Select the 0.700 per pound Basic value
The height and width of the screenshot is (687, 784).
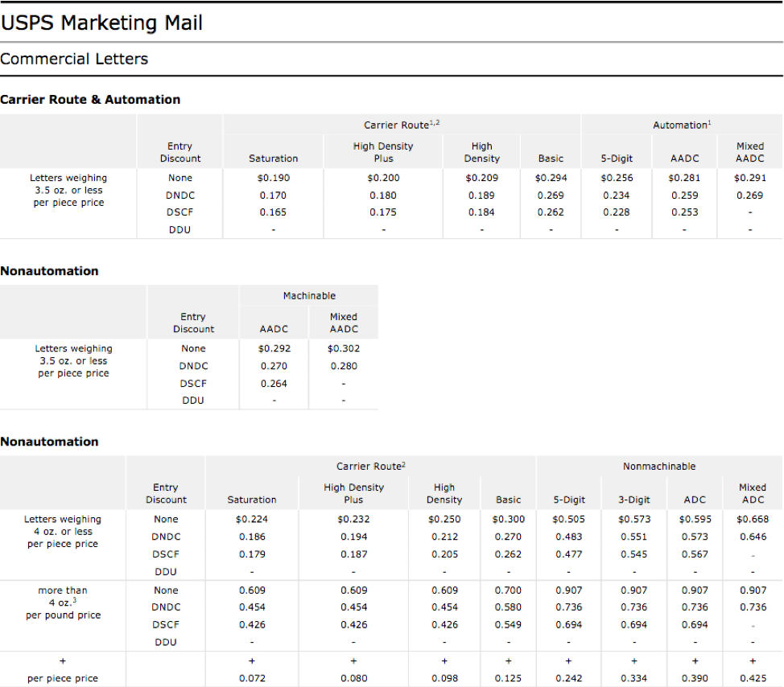click(x=508, y=590)
